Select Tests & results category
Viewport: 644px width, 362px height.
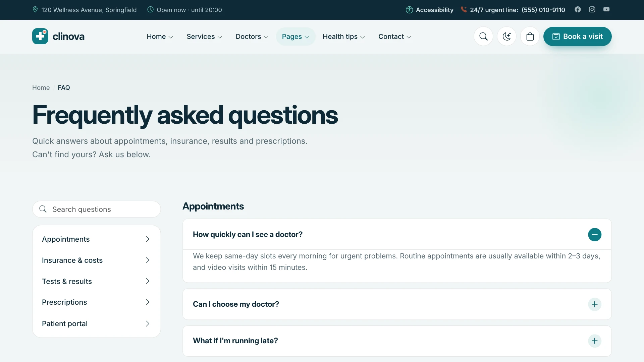click(96, 281)
